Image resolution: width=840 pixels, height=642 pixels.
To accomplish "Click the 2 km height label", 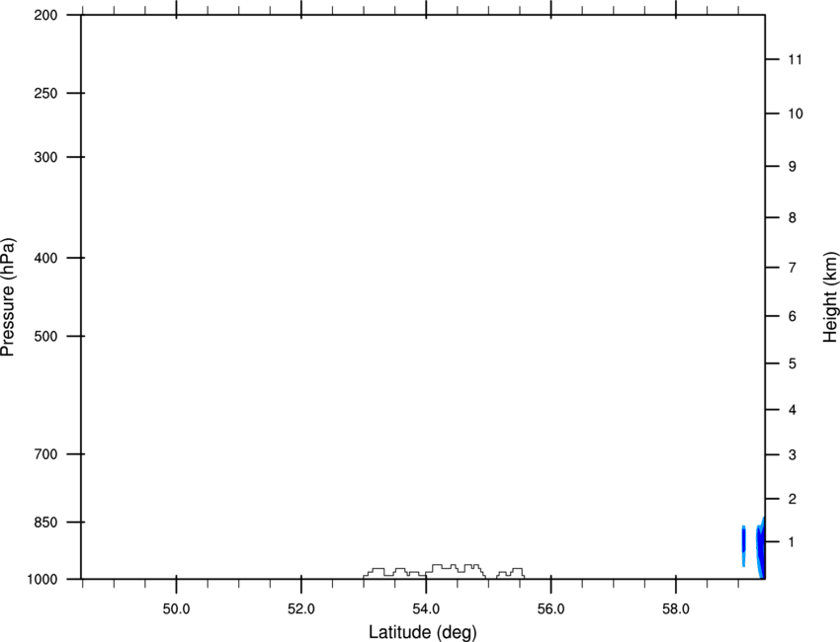I will (792, 499).
